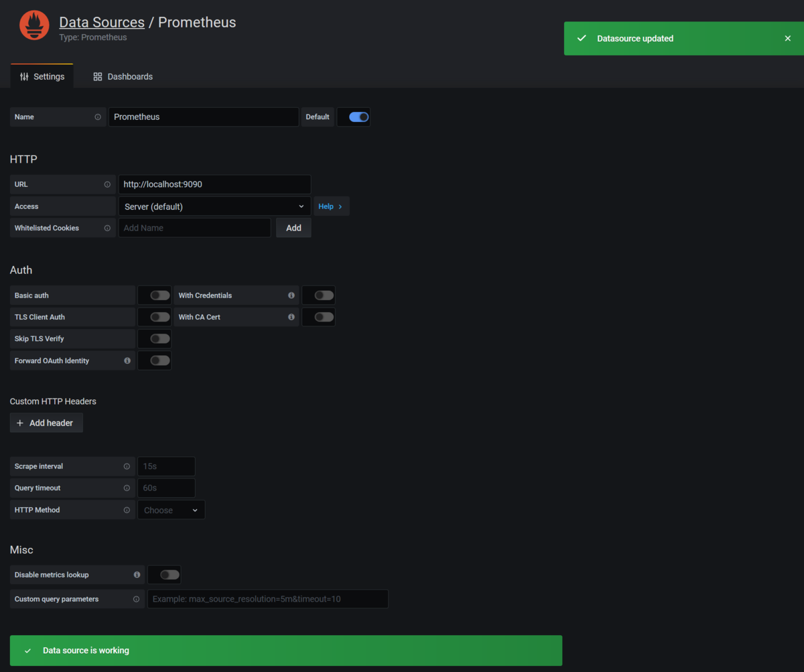Click the Add button for Whitelisted Cookies
Image resolution: width=804 pixels, height=672 pixels.
coord(293,228)
